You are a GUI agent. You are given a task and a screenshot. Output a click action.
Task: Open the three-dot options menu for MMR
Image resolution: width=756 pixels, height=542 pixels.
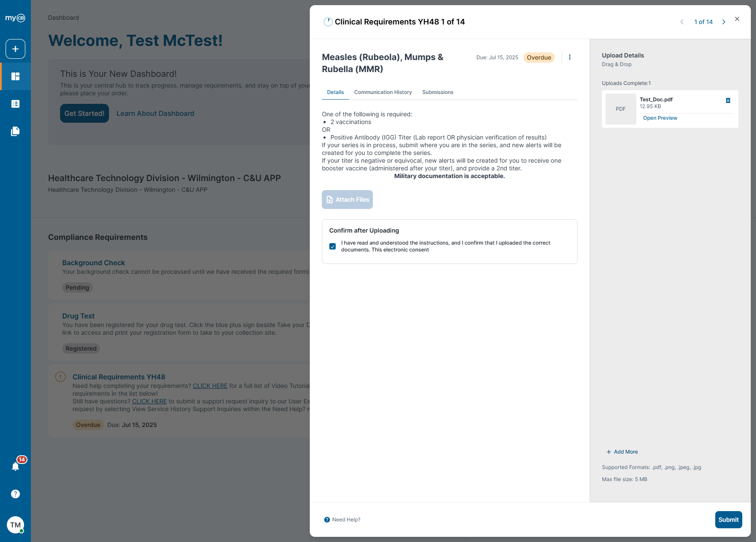tap(570, 57)
